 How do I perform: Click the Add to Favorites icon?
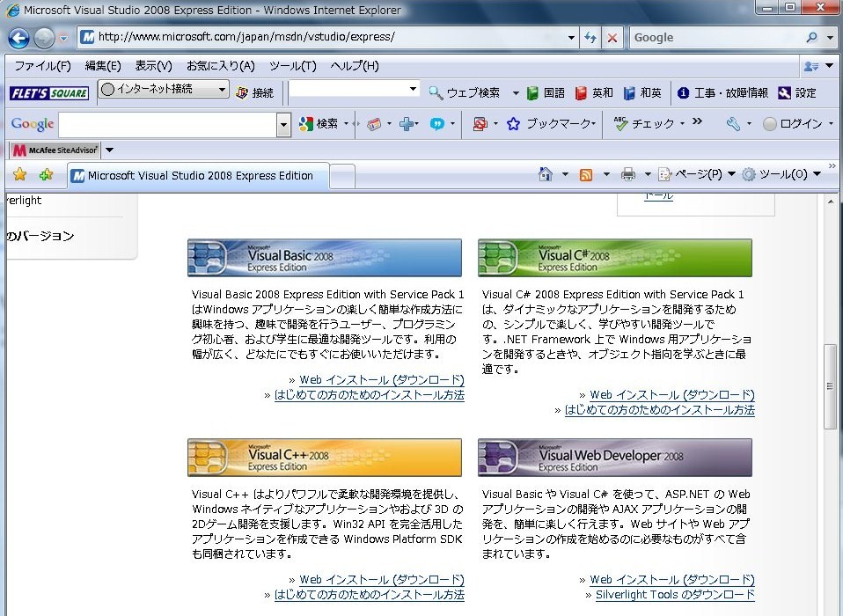[47, 174]
